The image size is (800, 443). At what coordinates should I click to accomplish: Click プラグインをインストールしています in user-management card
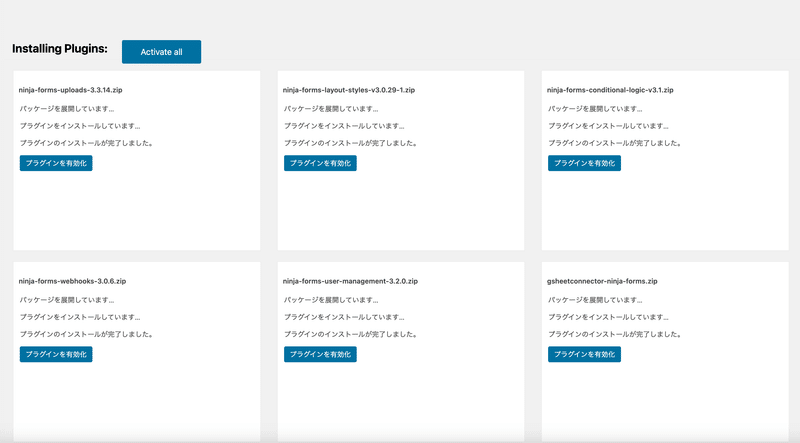344,317
